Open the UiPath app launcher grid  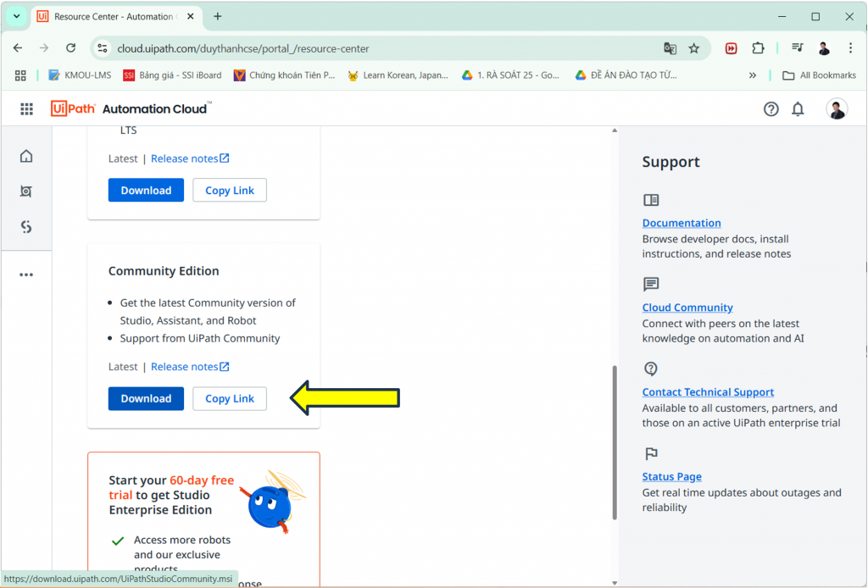coord(26,109)
